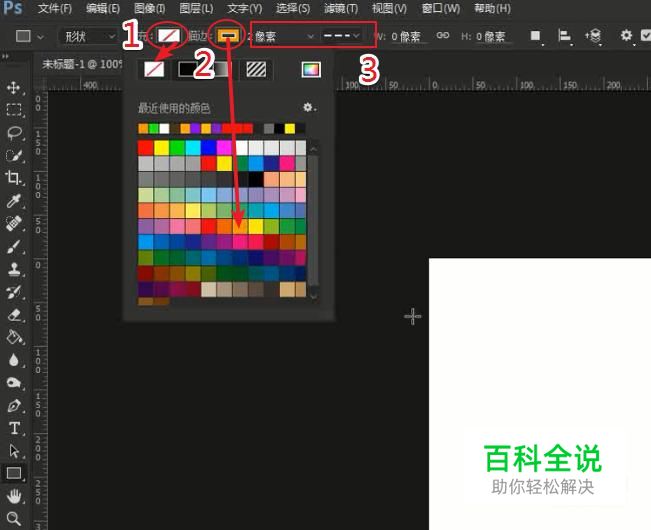
Task: Choose the Solid Color fill type
Action: tap(186, 69)
